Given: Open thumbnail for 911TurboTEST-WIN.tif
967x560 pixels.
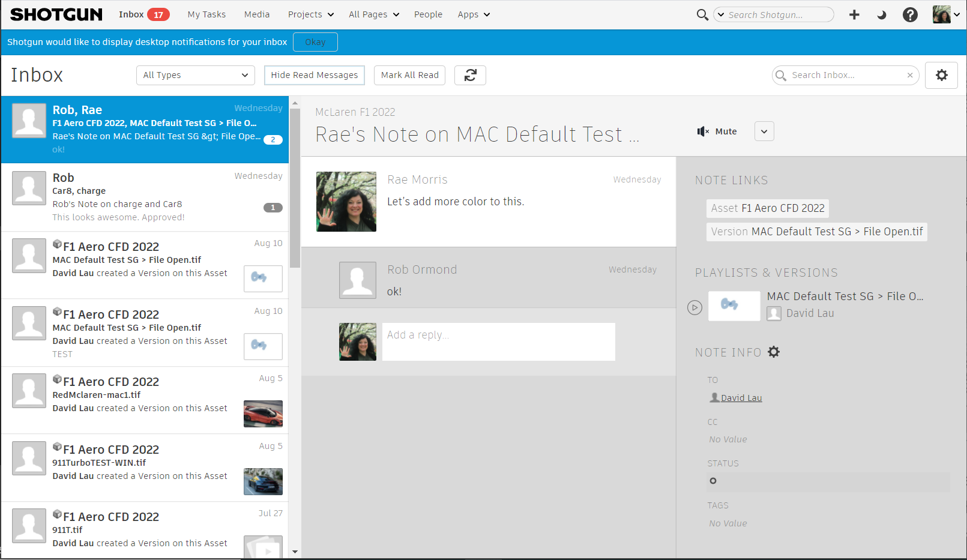Looking at the screenshot, I should coord(263,482).
